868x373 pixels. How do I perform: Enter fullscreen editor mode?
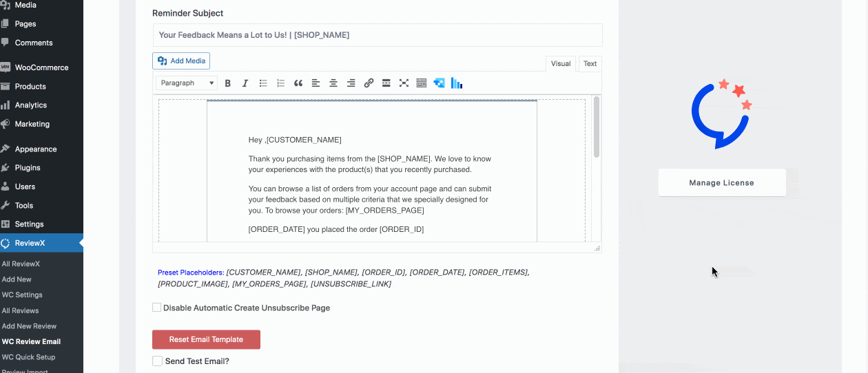[404, 83]
